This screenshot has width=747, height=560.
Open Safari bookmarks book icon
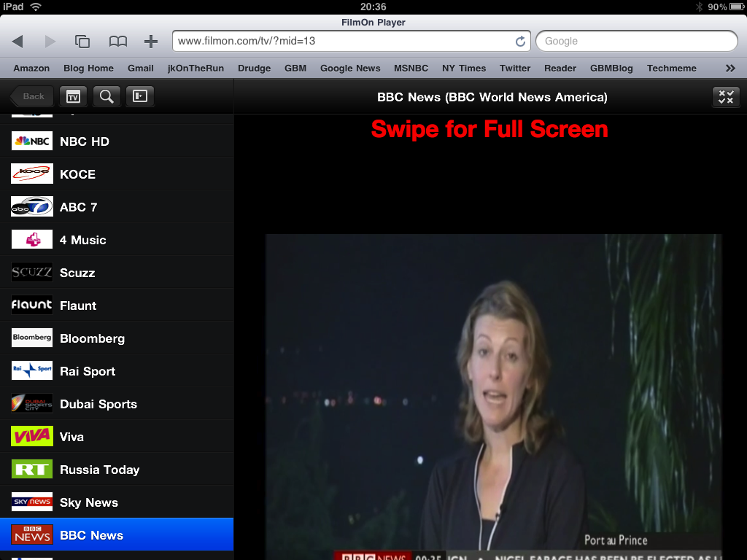click(x=117, y=42)
